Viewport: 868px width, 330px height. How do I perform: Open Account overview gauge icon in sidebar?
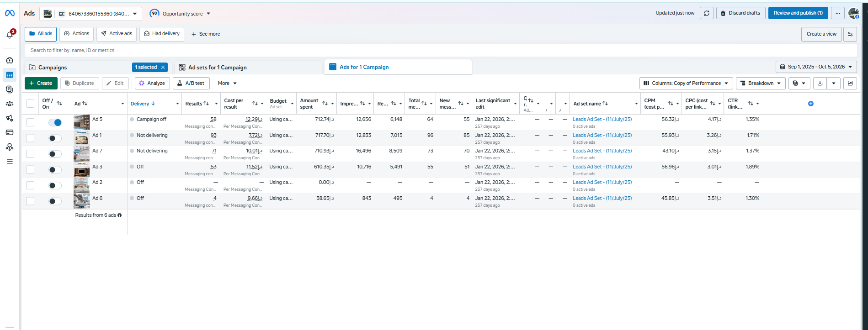tap(10, 60)
